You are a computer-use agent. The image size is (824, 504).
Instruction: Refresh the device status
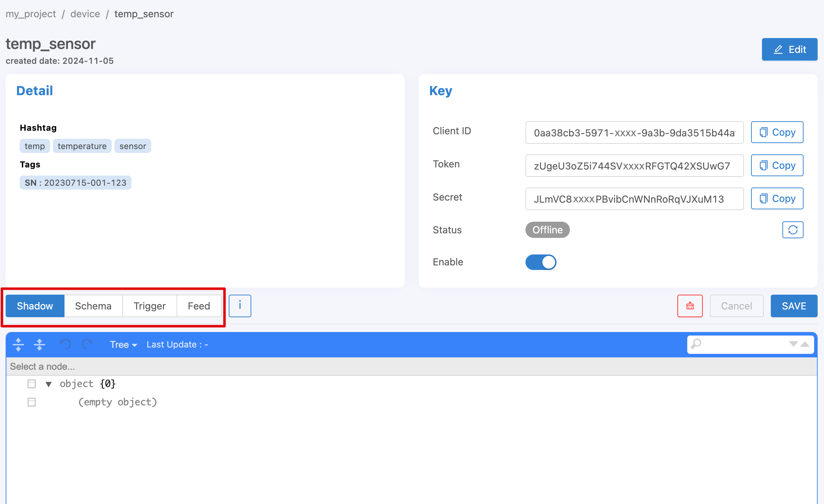(793, 230)
